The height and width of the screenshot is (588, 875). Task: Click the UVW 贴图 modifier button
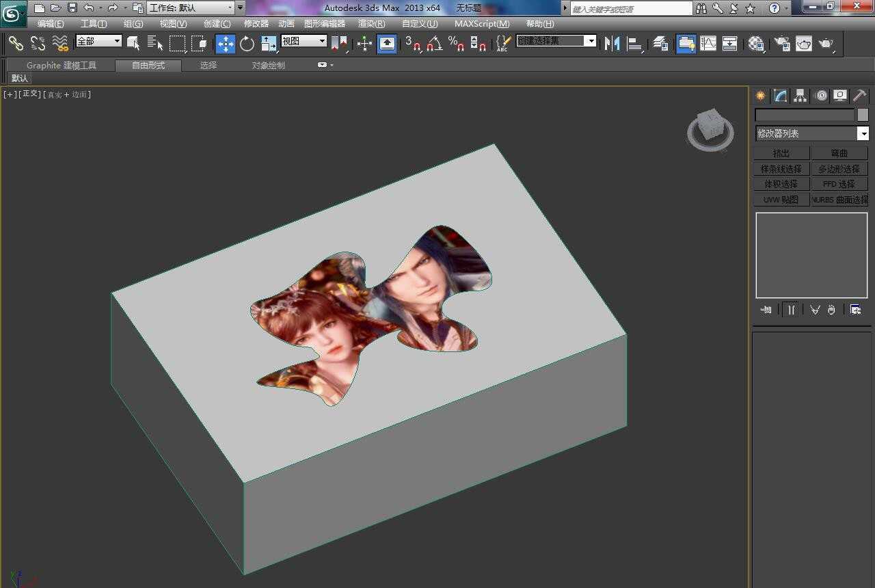781,200
